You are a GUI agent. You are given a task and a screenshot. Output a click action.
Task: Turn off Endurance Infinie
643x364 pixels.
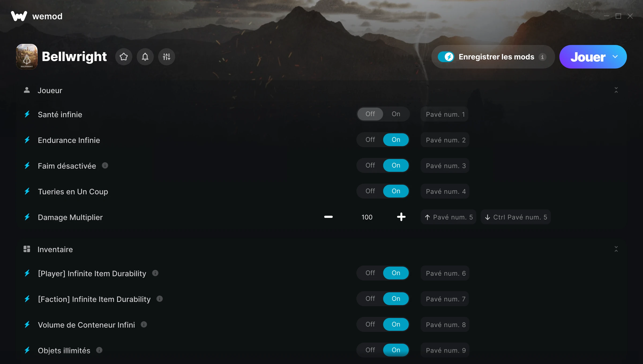pyautogui.click(x=370, y=140)
